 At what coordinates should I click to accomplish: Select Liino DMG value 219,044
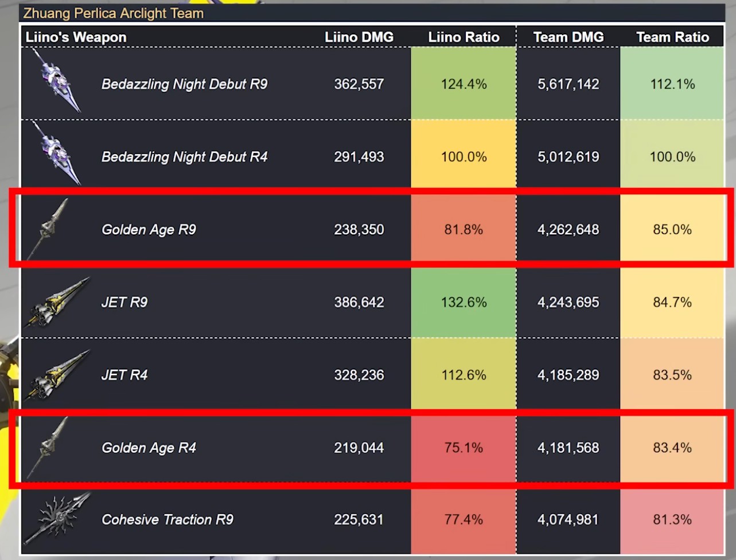tap(359, 448)
